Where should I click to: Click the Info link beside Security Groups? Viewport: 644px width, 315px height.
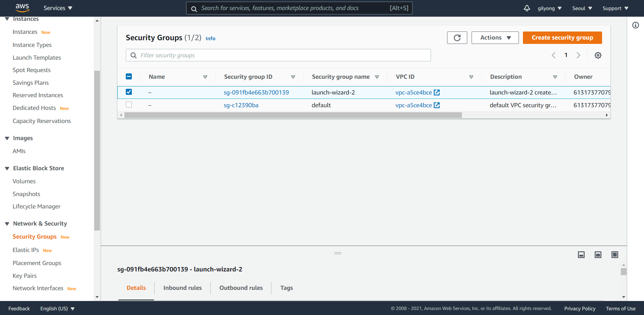click(x=210, y=39)
